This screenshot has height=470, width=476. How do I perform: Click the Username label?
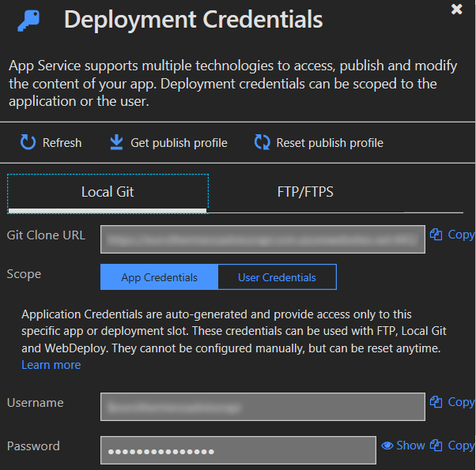(36, 403)
